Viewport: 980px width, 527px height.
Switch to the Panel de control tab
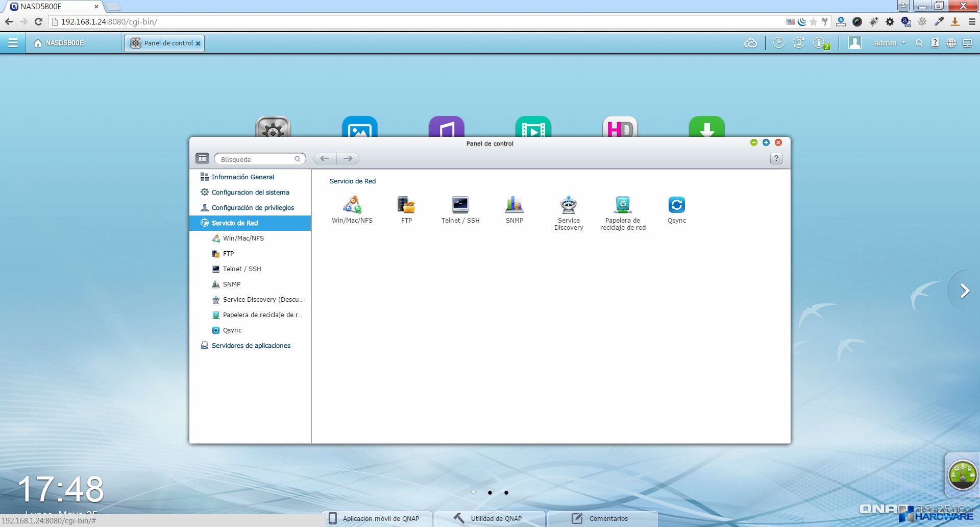tap(164, 43)
